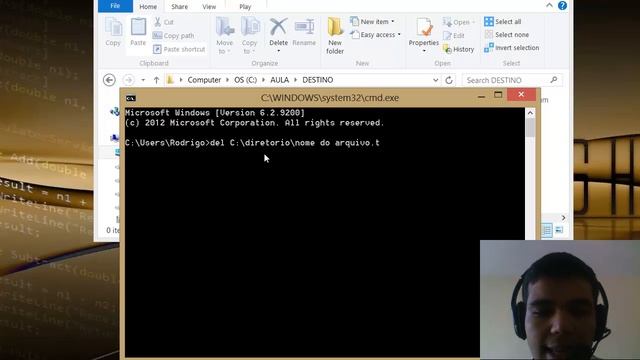This screenshot has width=640, height=360.
Task: Go back with Explorer back arrow
Action: (x=109, y=80)
